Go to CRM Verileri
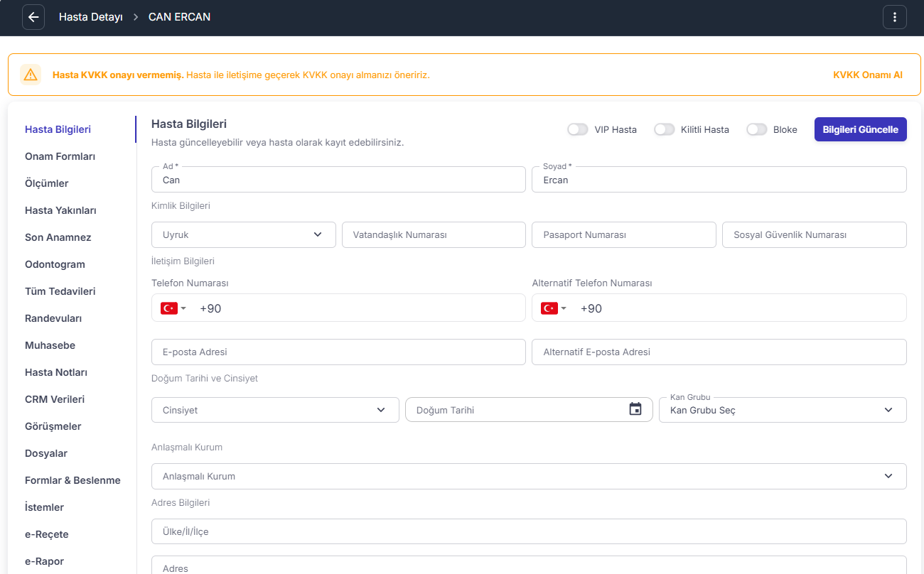Viewport: 924px width, 574px height. tap(55, 399)
